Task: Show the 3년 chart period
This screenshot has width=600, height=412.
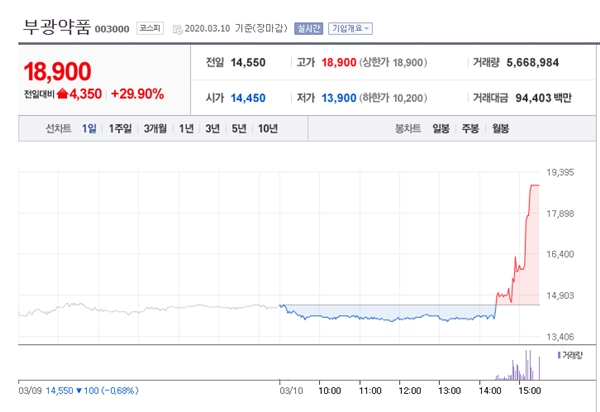Action: [212, 129]
